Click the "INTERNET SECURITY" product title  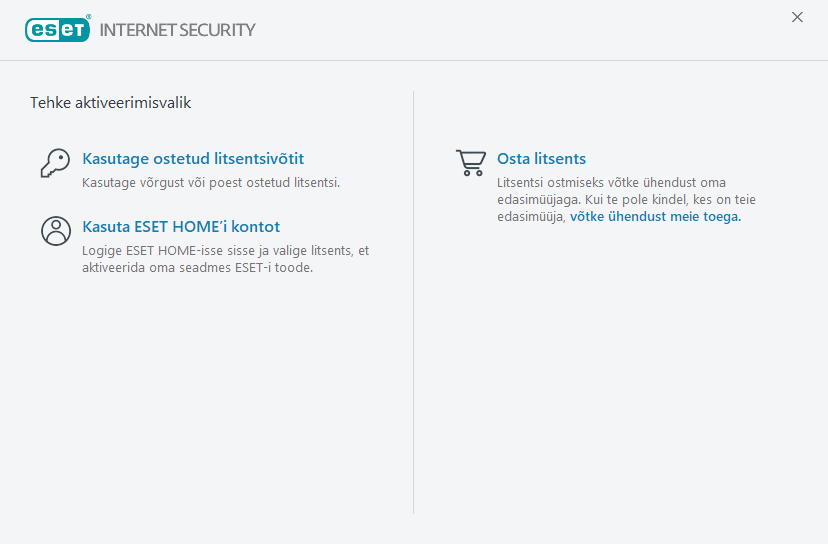click(x=178, y=30)
